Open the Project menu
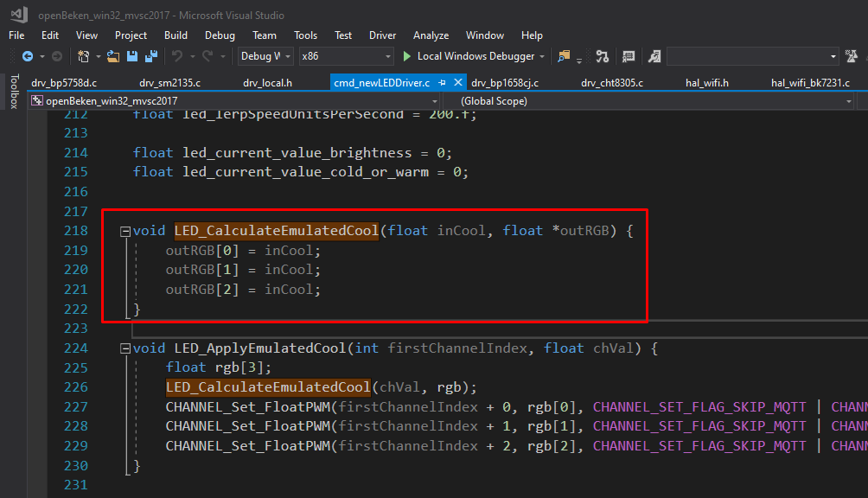Viewport: 868px width, 498px height. click(131, 35)
